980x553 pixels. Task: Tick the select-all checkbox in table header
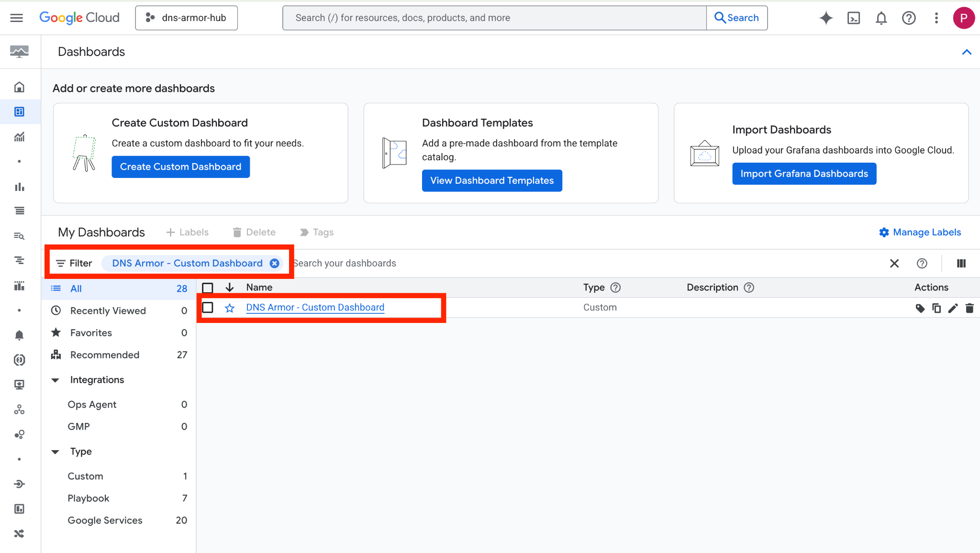[x=208, y=288]
